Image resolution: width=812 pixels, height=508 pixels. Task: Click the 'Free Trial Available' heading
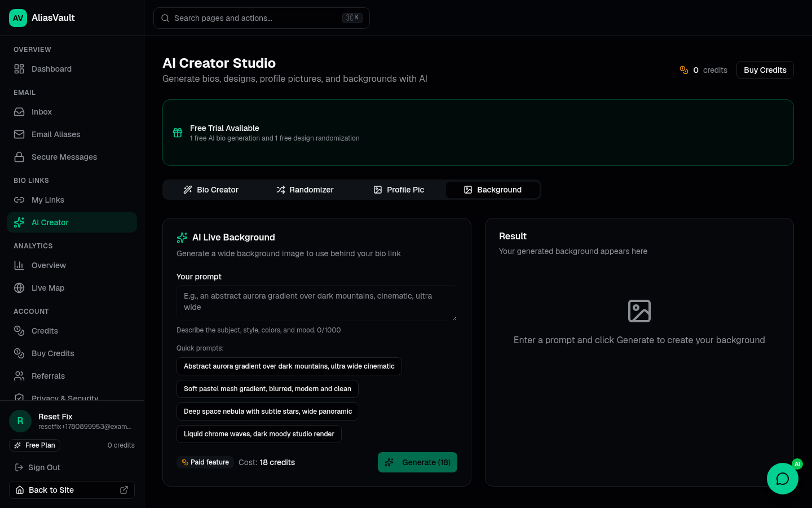[x=224, y=128]
